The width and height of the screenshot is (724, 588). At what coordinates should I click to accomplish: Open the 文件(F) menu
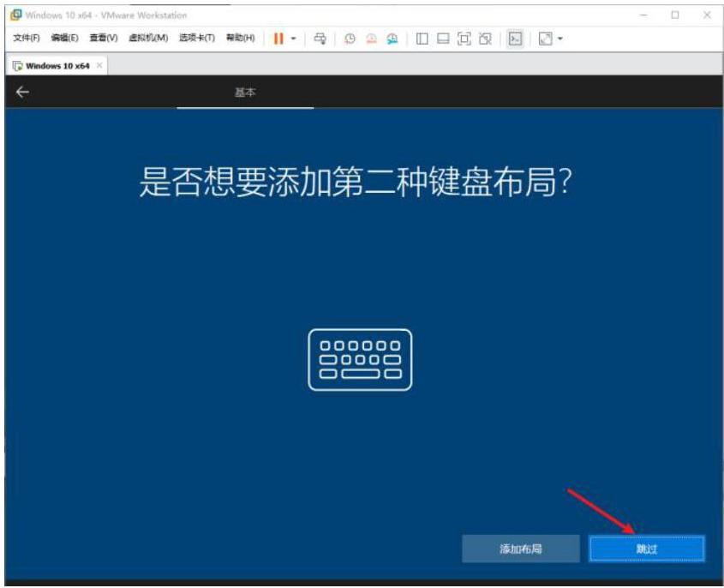26,39
